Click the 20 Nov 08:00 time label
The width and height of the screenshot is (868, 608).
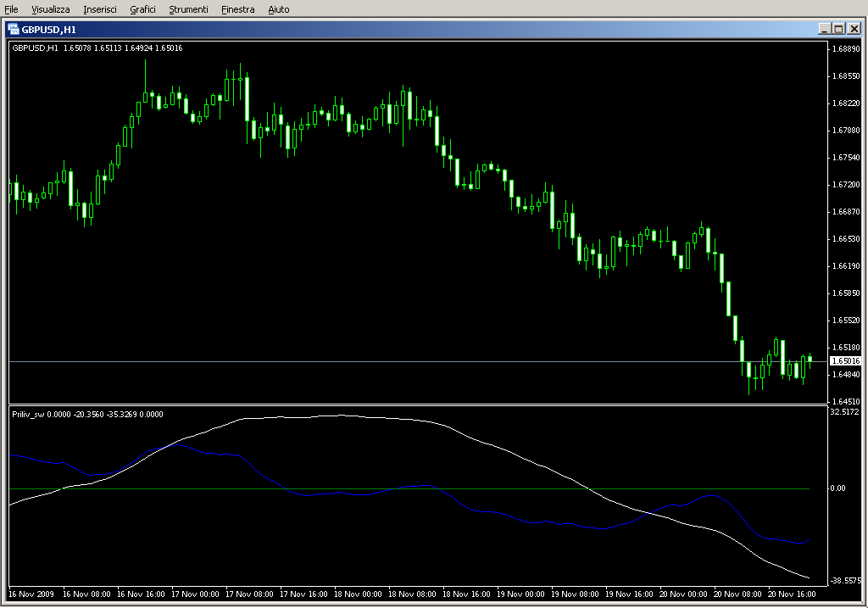pyautogui.click(x=737, y=594)
